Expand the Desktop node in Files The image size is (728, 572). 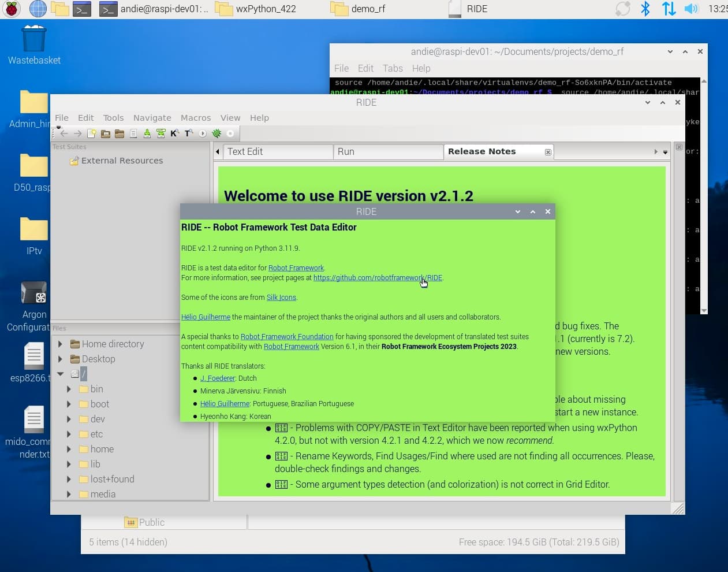[60, 359]
